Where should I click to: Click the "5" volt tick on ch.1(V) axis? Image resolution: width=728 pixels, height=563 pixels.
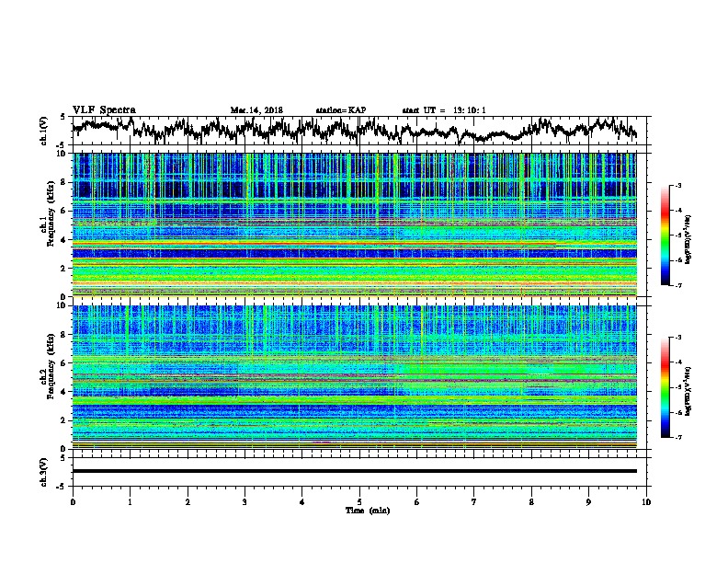tap(63, 117)
